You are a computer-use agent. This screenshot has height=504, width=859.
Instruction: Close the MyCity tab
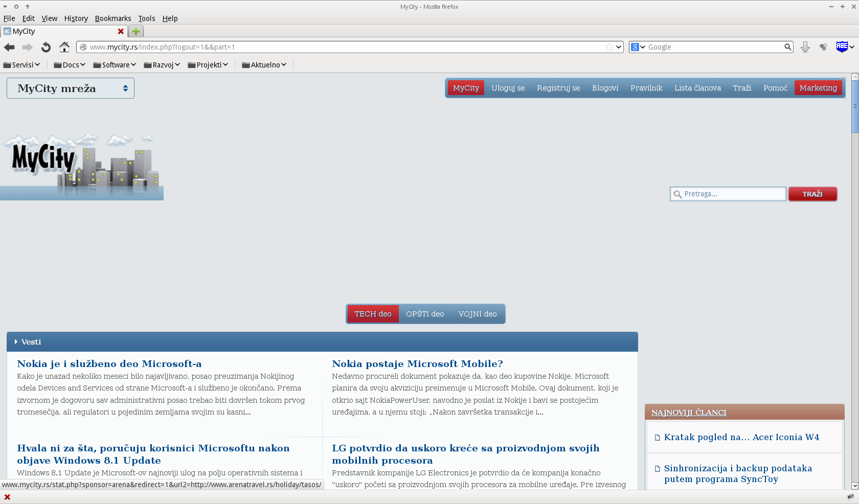tap(121, 31)
